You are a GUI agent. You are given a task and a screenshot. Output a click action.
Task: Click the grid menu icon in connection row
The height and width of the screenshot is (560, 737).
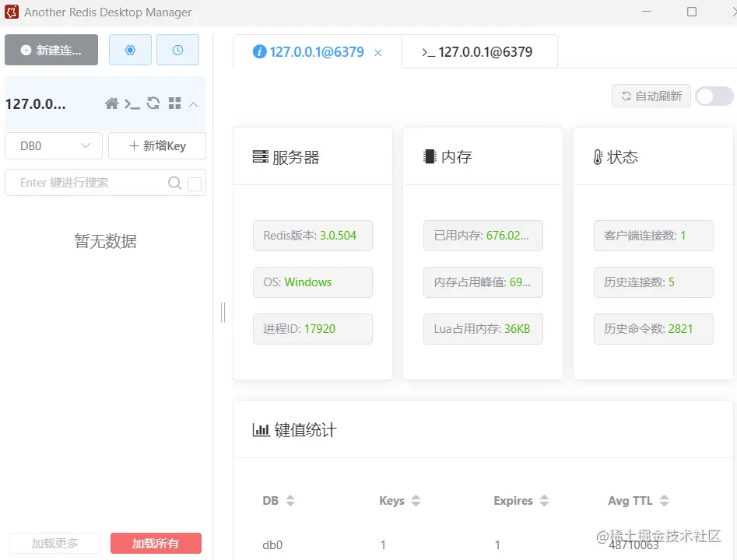tap(175, 103)
